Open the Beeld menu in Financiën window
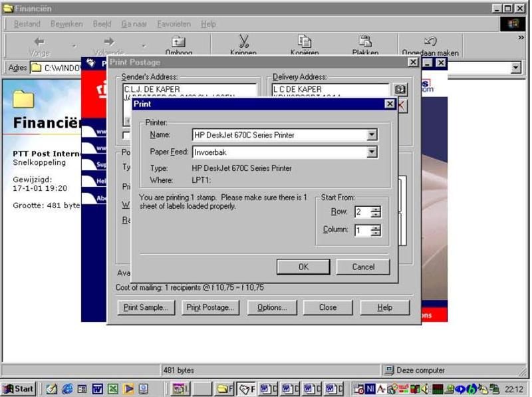The height and width of the screenshot is (397, 532). coord(102,24)
